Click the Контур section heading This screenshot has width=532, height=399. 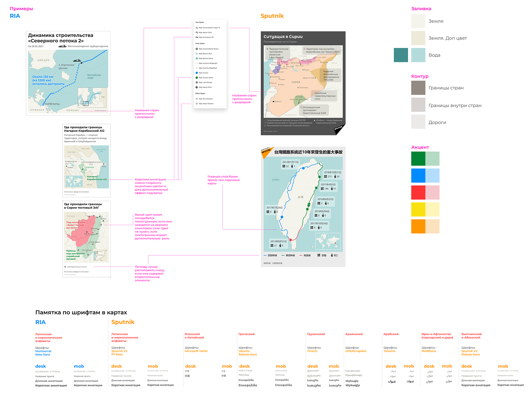(420, 76)
